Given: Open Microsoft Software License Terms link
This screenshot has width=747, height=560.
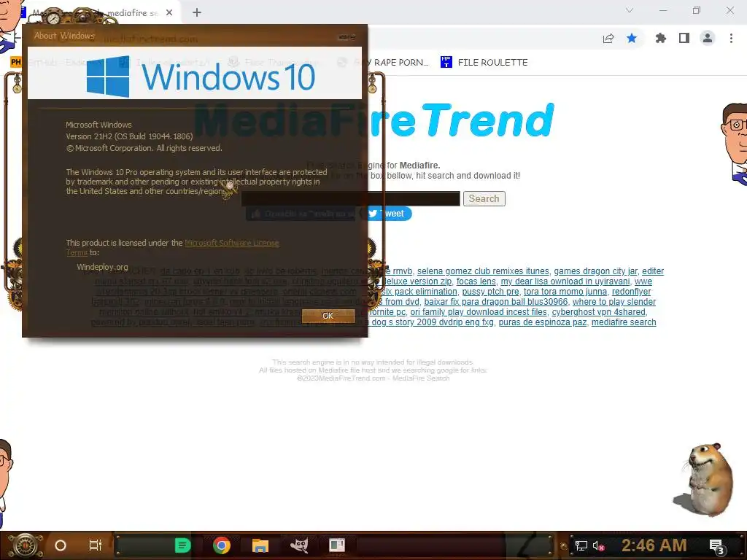Looking at the screenshot, I should (x=231, y=243).
